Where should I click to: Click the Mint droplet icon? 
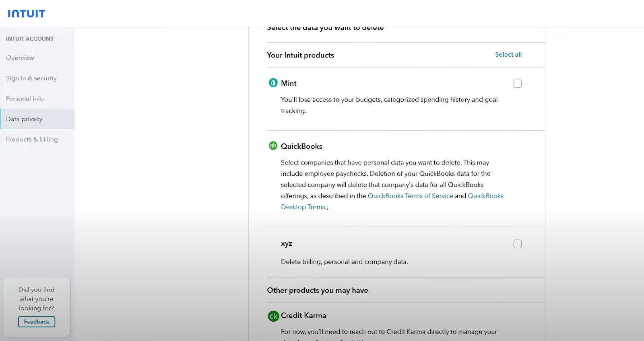tap(273, 83)
